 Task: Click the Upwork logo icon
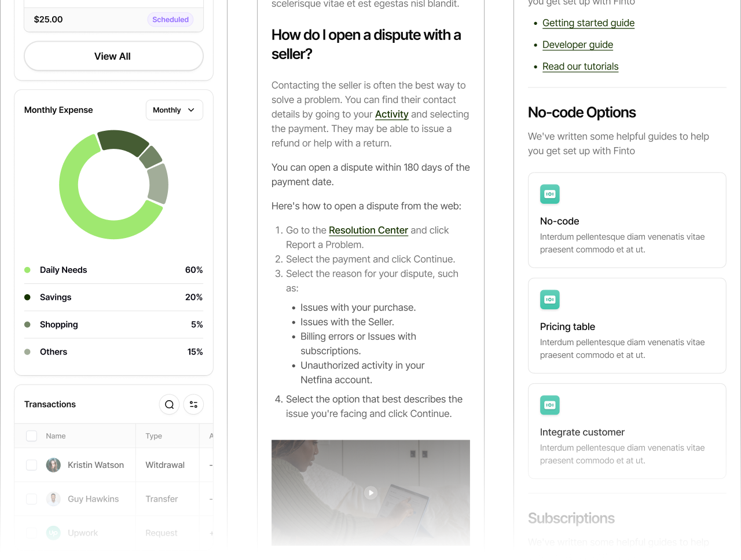click(x=53, y=533)
